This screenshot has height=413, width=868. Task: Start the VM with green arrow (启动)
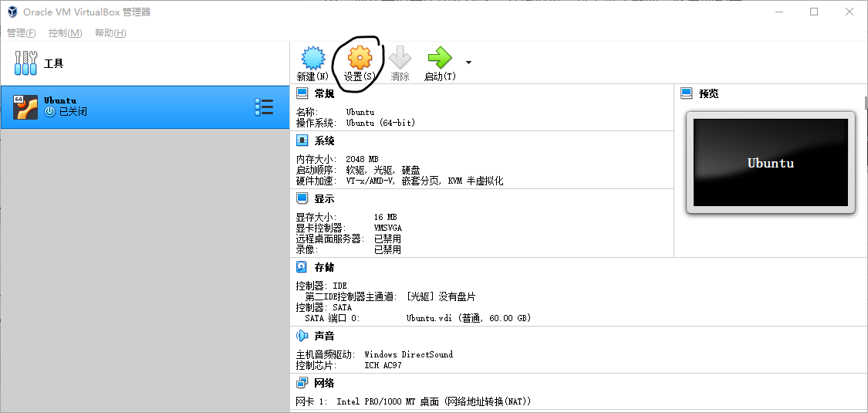click(440, 58)
